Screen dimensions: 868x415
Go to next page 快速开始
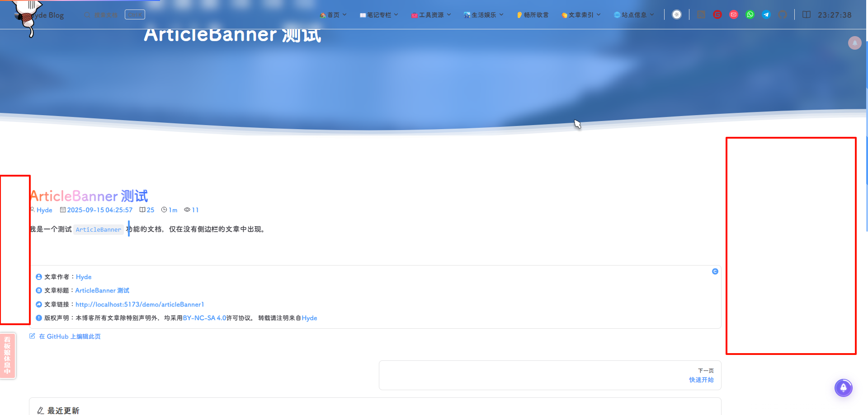tap(701, 380)
